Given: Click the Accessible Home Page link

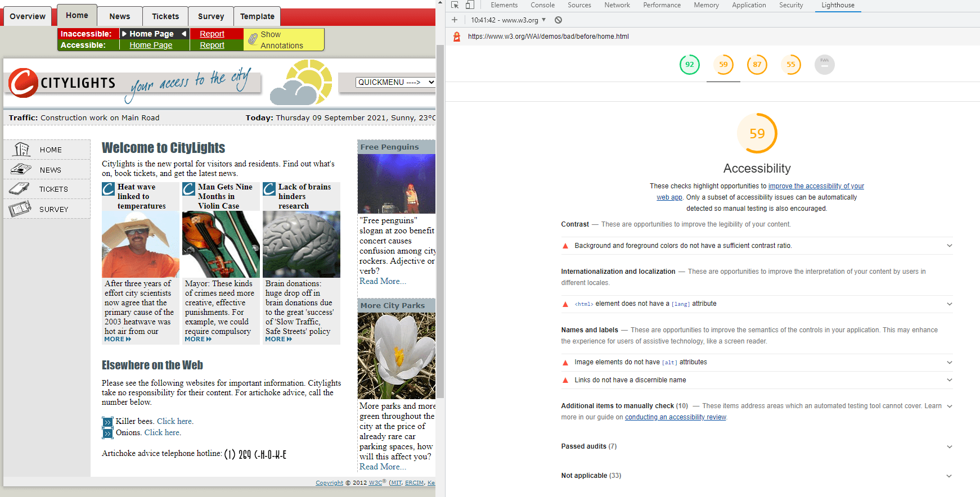Looking at the screenshot, I should click(151, 45).
